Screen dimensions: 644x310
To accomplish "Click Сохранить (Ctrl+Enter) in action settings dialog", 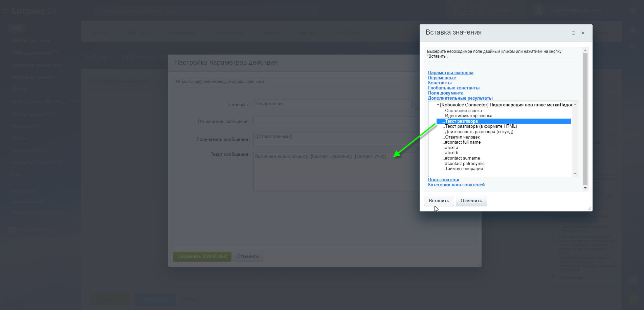I will [x=202, y=256].
